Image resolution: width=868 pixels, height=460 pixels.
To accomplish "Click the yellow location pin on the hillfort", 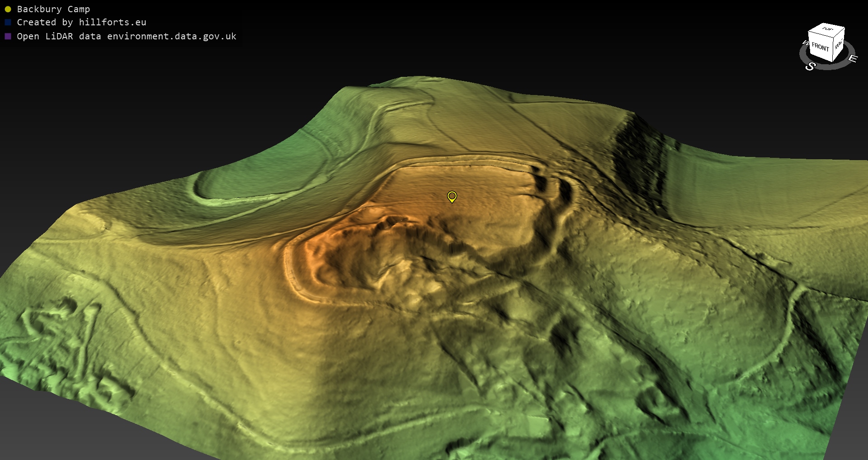I will coord(452,196).
